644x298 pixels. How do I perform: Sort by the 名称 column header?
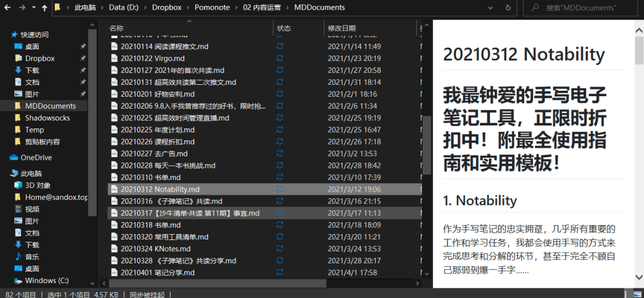116,29
